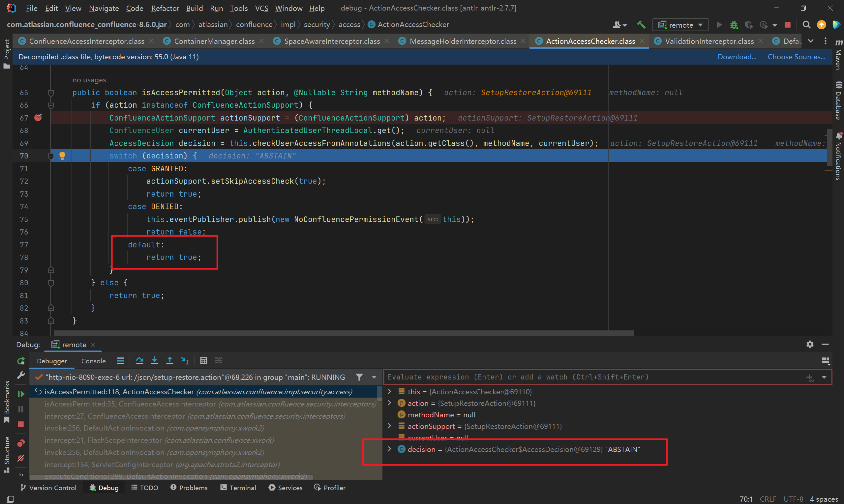Image resolution: width=844 pixels, height=504 pixels.
Task: View breakpoints with the red circles icon
Action: tap(21, 443)
